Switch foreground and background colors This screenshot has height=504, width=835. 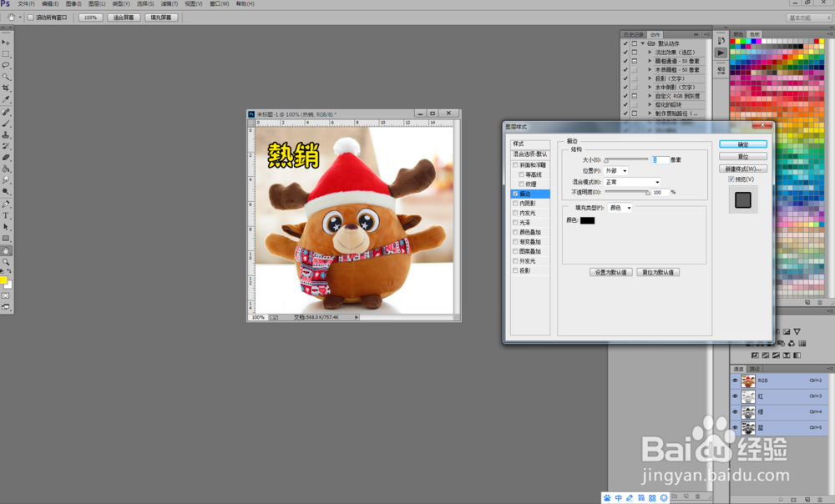[9, 271]
